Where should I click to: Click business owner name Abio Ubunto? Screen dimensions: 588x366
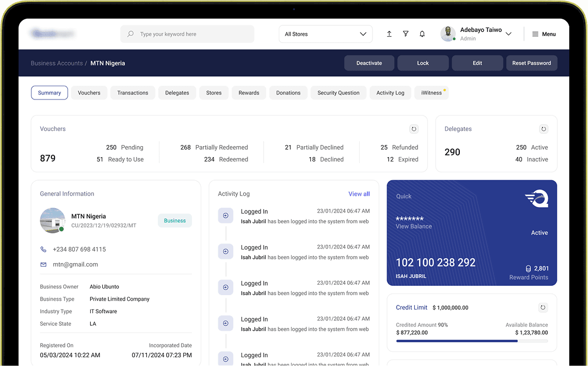click(105, 286)
